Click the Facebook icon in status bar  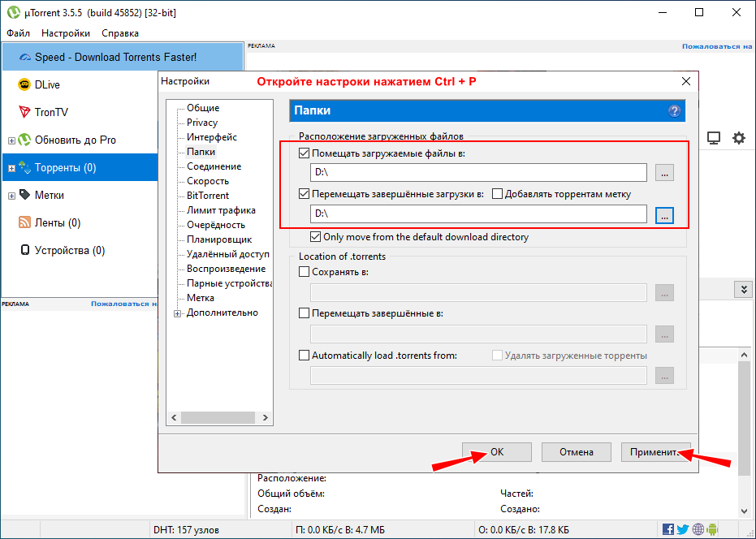coord(668,530)
